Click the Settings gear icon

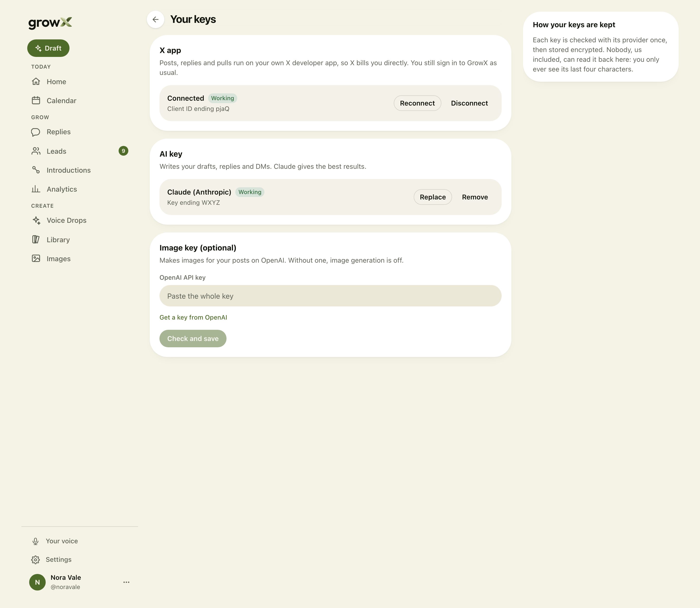36,560
